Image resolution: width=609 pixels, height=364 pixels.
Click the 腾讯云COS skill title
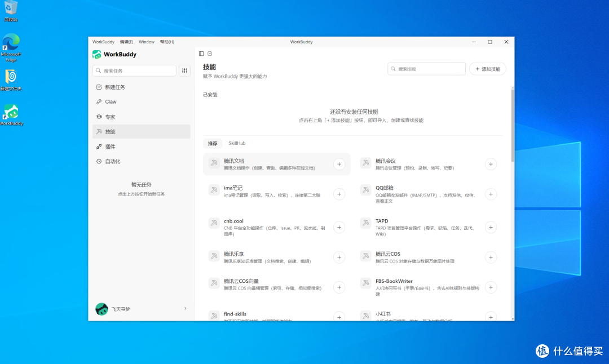pos(387,254)
